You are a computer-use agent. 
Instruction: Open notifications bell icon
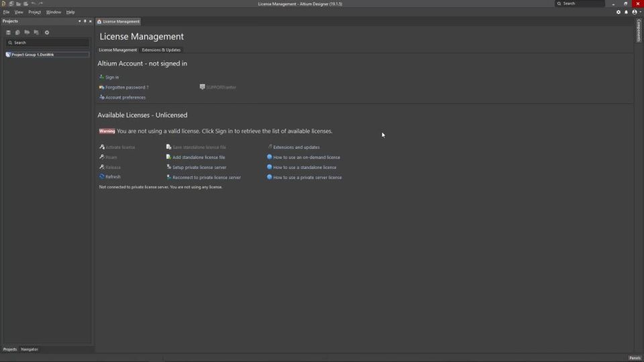pos(627,12)
